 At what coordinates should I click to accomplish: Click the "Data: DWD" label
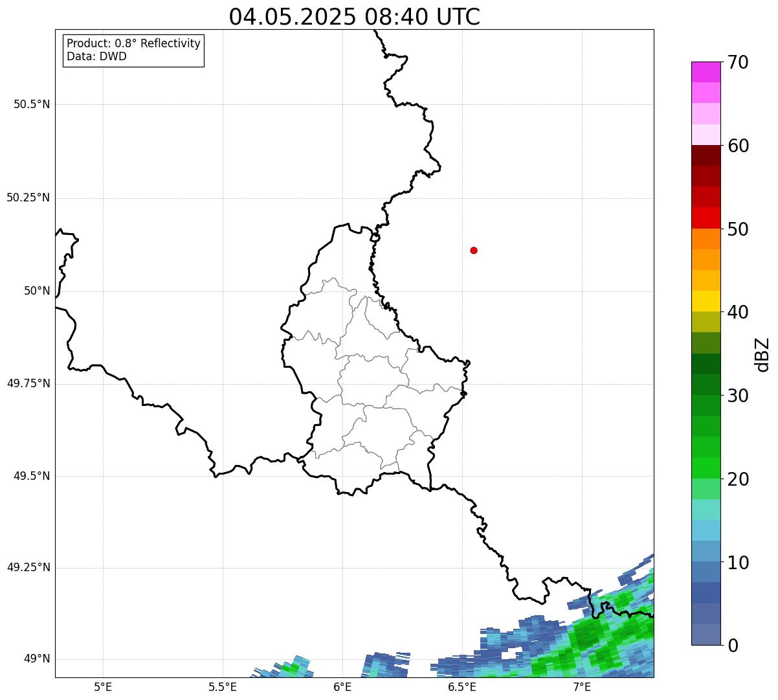pyautogui.click(x=97, y=56)
